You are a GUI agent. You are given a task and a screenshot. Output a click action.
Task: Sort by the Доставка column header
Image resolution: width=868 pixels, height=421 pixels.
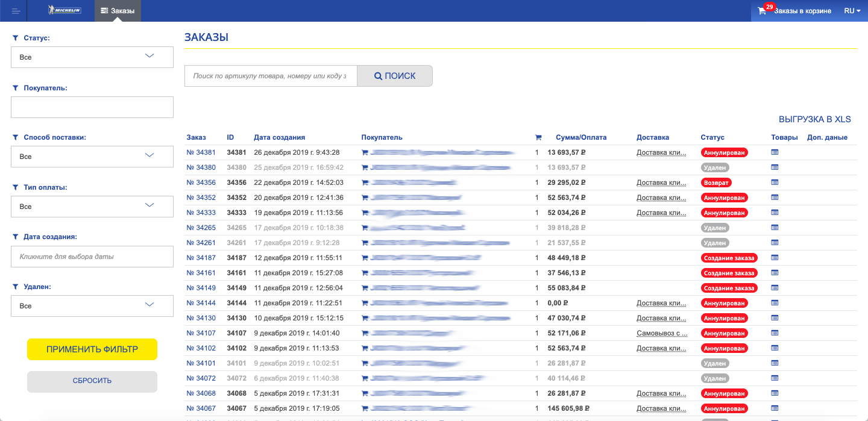click(x=653, y=137)
